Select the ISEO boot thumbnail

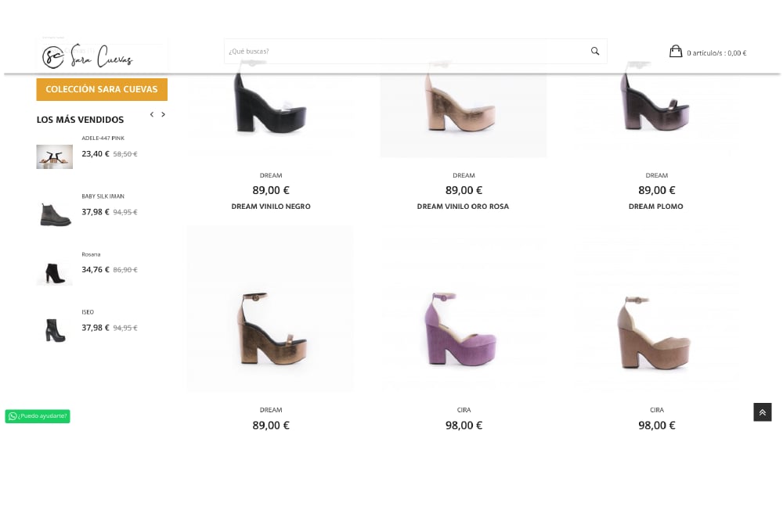point(55,329)
